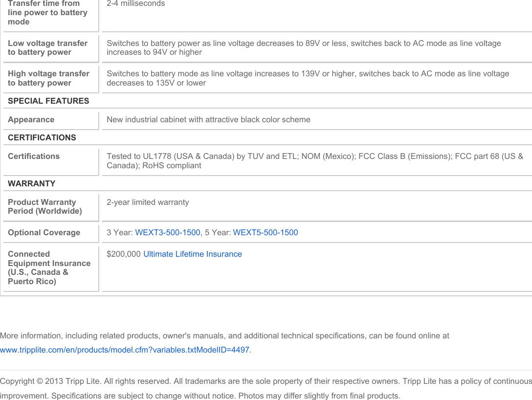
Task: Click the WARRANTY section header
Action: [32, 184]
